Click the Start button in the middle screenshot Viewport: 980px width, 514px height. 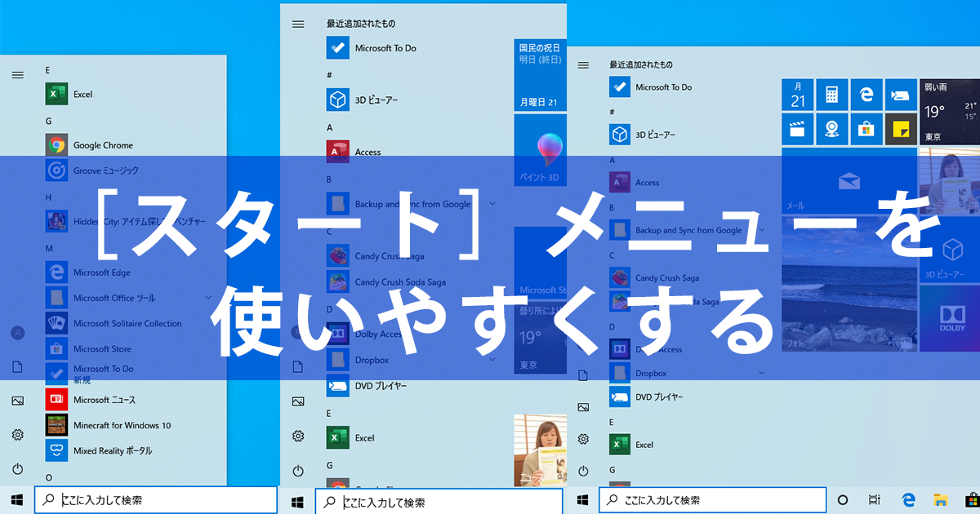(x=297, y=501)
